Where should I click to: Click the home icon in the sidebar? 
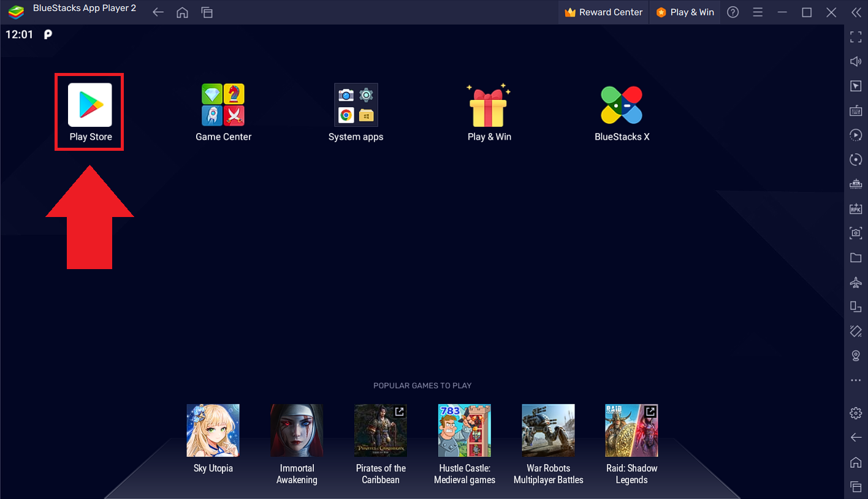pos(856,462)
